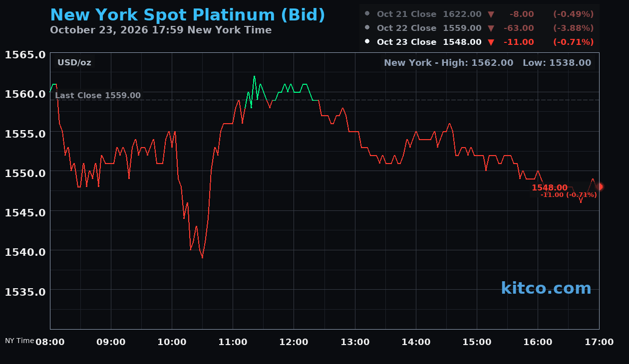The width and height of the screenshot is (629, 364).
Task: Click the (-0.49%) change value
Action: point(573,14)
